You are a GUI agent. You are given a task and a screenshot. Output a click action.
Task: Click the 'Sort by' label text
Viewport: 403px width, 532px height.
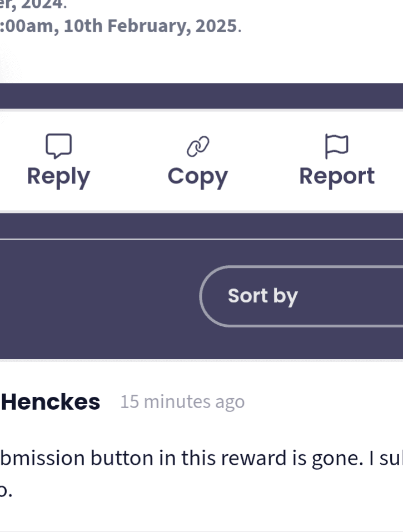(x=263, y=296)
